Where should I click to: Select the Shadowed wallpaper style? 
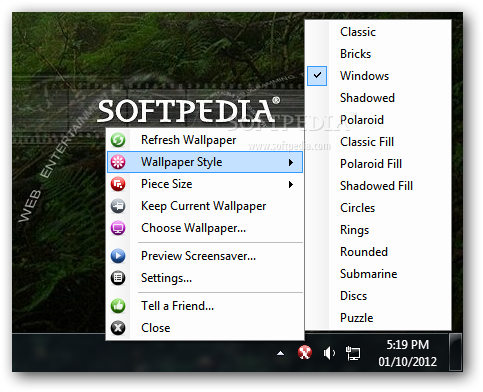378,98
